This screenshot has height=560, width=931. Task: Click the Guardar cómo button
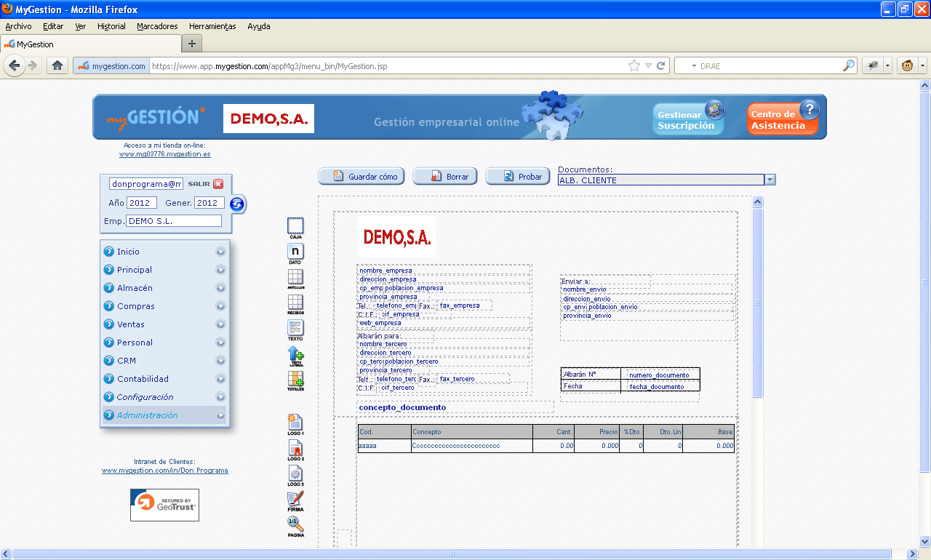click(x=361, y=177)
